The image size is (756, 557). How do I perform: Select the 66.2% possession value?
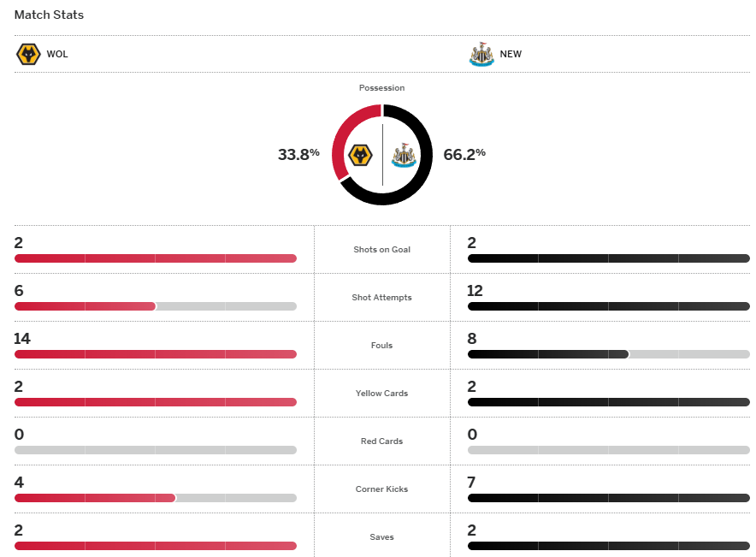[x=464, y=155]
